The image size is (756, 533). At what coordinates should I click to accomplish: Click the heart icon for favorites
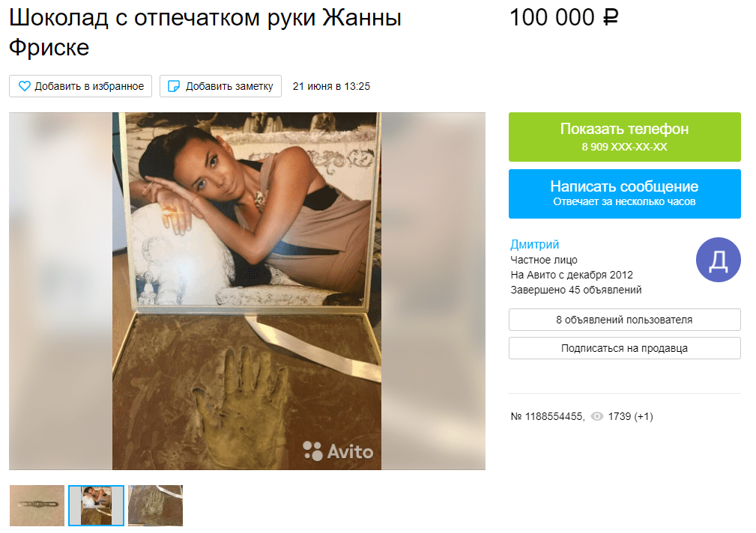(24, 86)
